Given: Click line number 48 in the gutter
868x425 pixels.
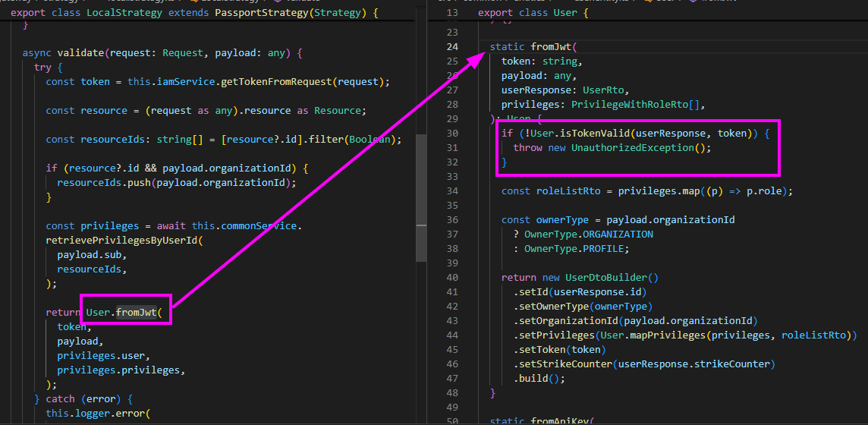Looking at the screenshot, I should pyautogui.click(x=452, y=393).
